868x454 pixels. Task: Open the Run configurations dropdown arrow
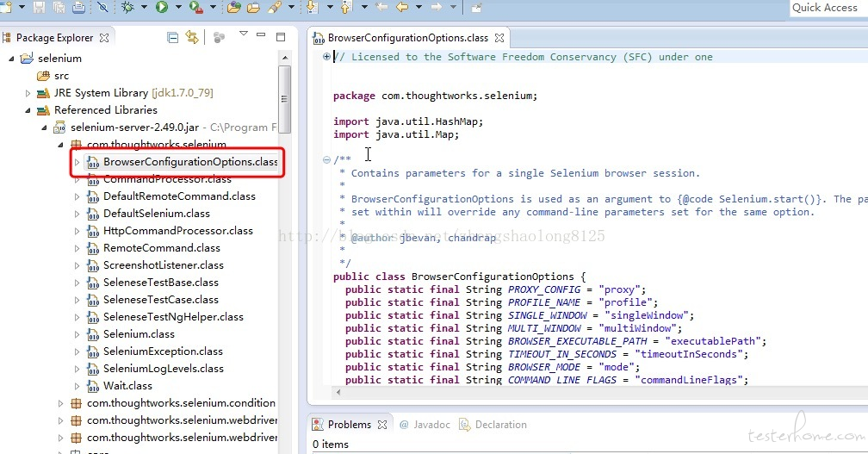coord(178,7)
